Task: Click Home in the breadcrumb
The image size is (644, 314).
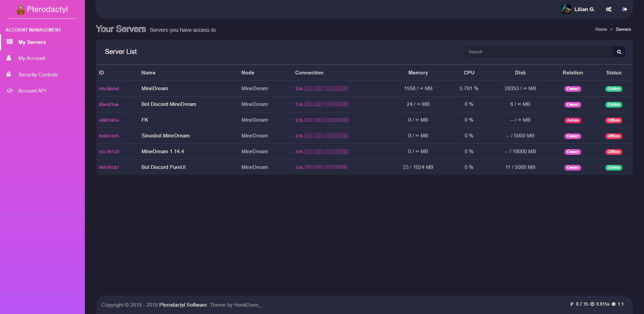Action: [601, 29]
